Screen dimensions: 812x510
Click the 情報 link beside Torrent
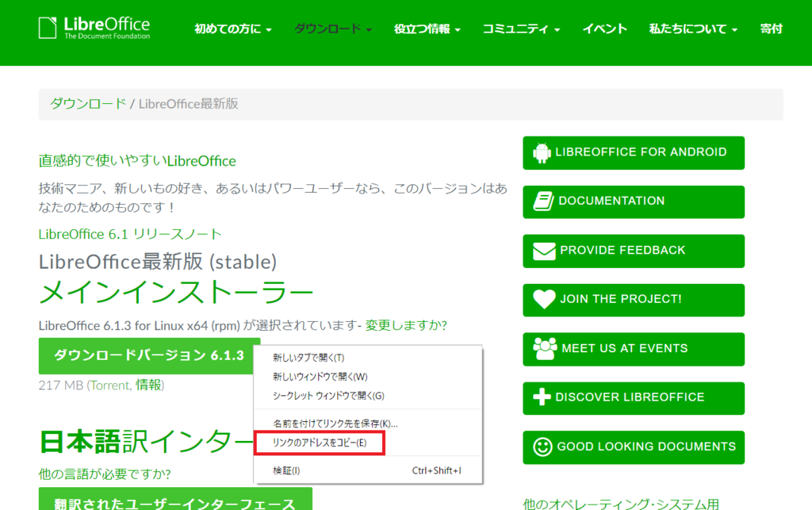148,385
